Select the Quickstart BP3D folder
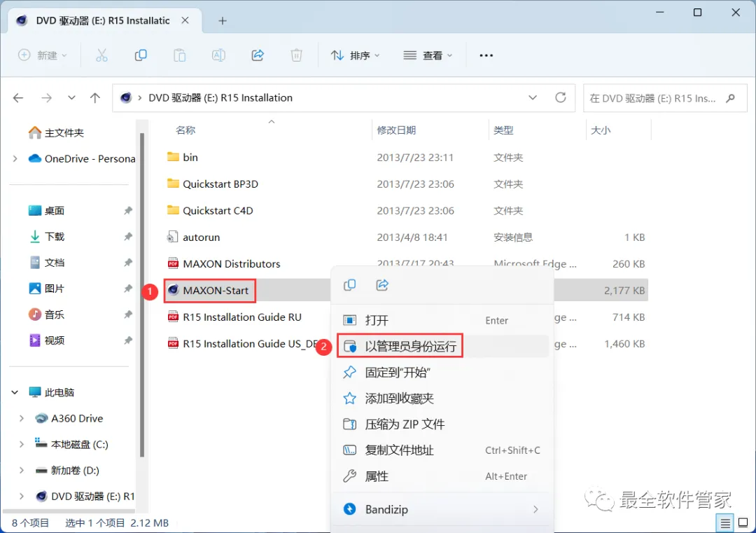This screenshot has width=756, height=533. click(220, 184)
